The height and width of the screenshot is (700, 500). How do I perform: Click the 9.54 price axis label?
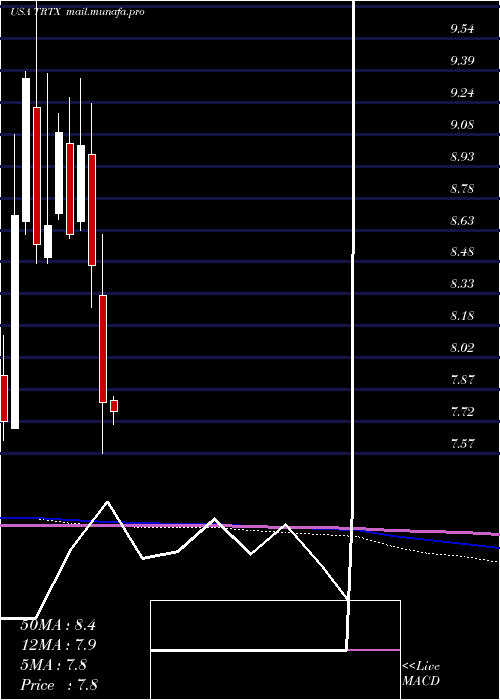pos(462,29)
